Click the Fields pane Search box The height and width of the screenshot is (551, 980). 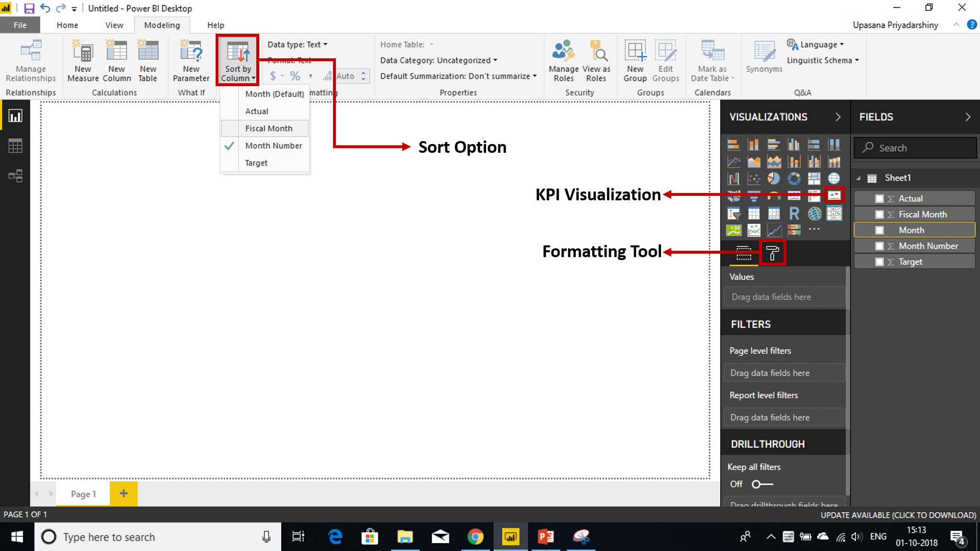coord(915,148)
